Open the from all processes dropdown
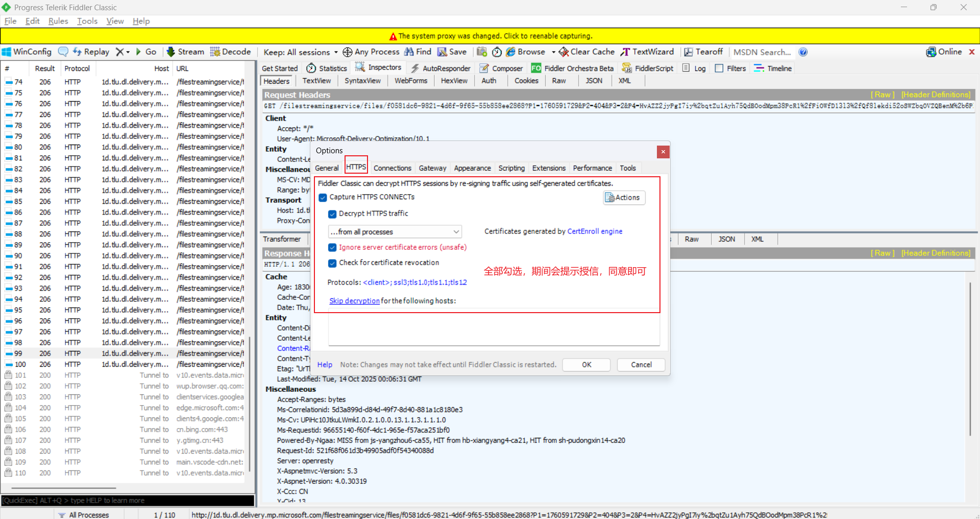This screenshot has height=519, width=980. pyautogui.click(x=395, y=232)
